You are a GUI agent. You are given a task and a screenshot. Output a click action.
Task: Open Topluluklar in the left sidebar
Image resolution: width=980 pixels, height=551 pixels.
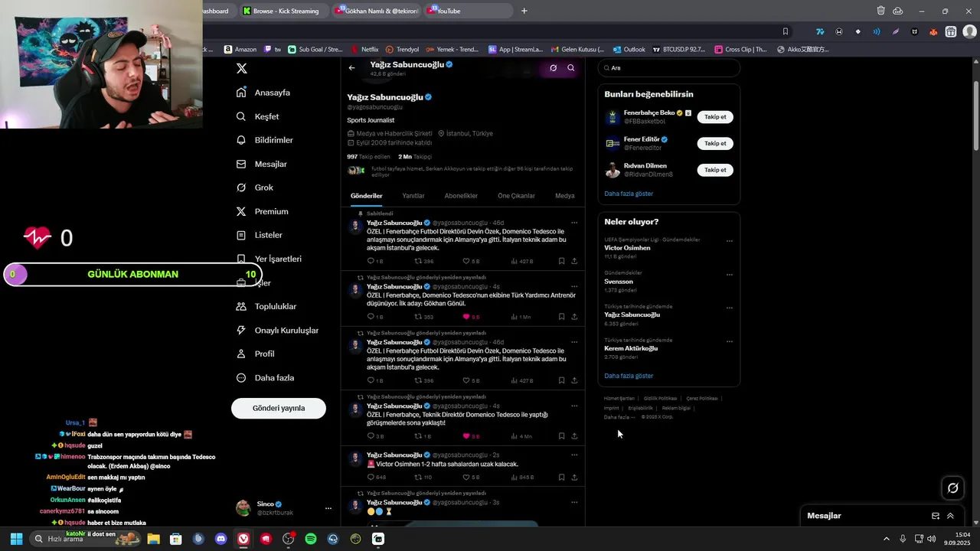point(266,306)
